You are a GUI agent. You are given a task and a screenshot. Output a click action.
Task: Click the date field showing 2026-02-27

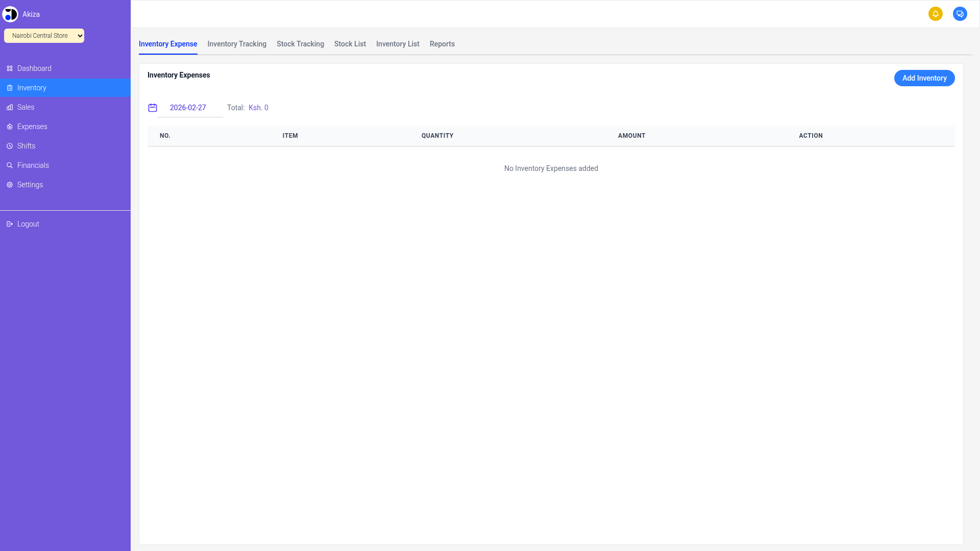pos(188,108)
